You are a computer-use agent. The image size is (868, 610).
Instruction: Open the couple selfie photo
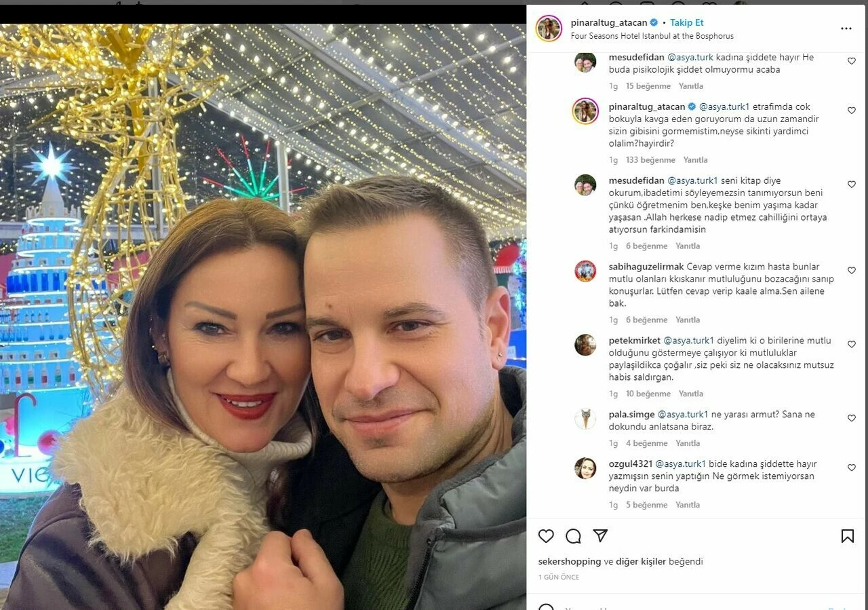[263, 316]
